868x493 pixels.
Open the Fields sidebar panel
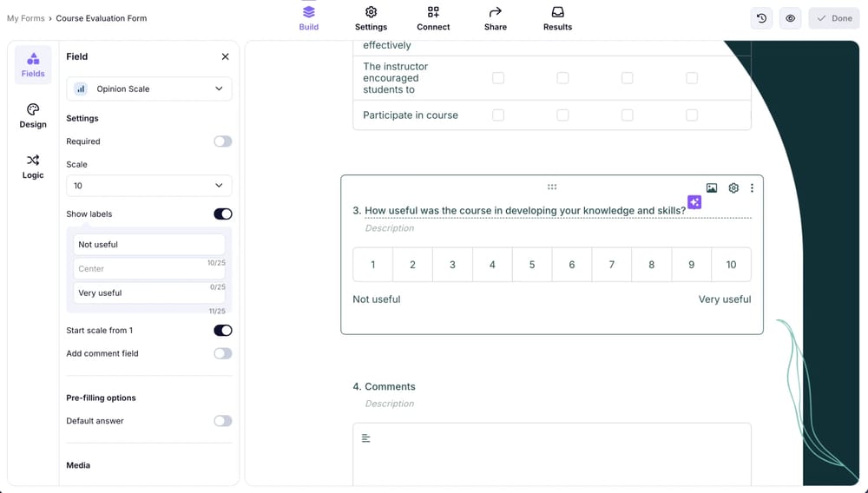(33, 65)
